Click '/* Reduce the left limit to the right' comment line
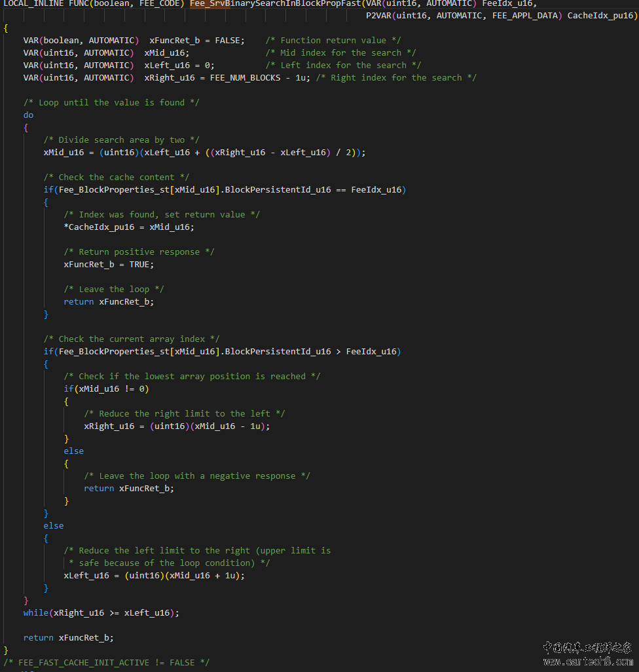Viewport: 639px width, 672px height. tap(197, 550)
